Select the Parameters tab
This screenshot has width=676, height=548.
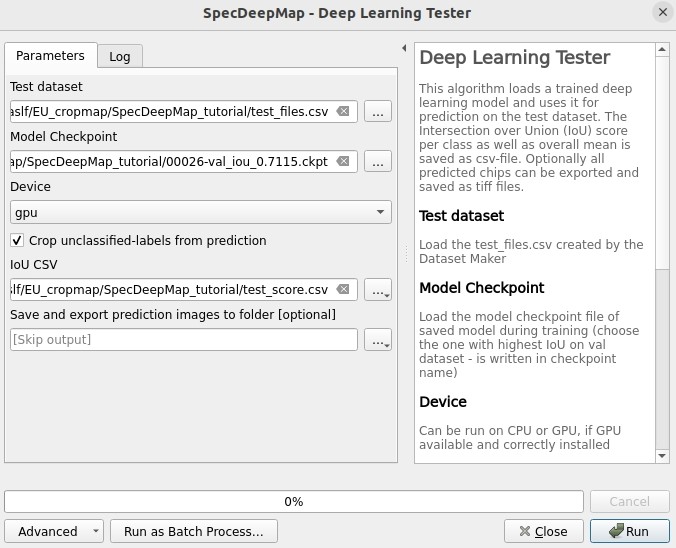50,56
